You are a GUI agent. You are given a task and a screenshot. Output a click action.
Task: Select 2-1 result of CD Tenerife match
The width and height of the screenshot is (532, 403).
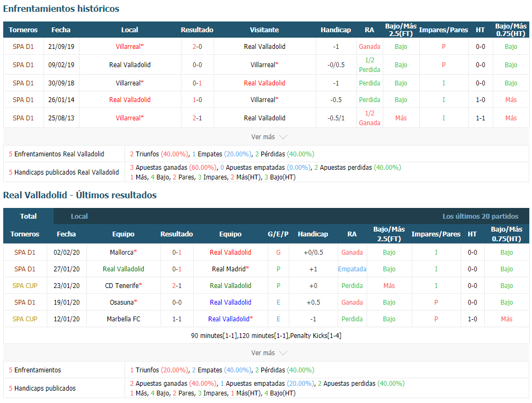coord(177,285)
